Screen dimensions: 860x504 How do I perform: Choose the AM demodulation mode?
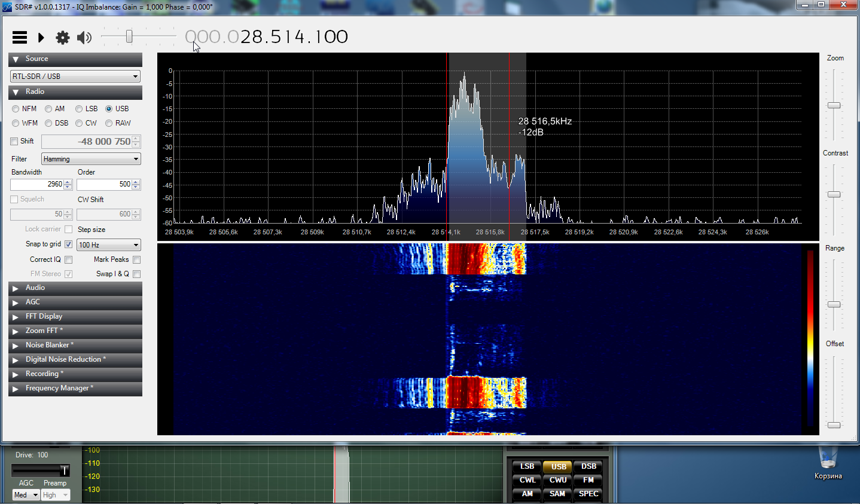coord(48,109)
